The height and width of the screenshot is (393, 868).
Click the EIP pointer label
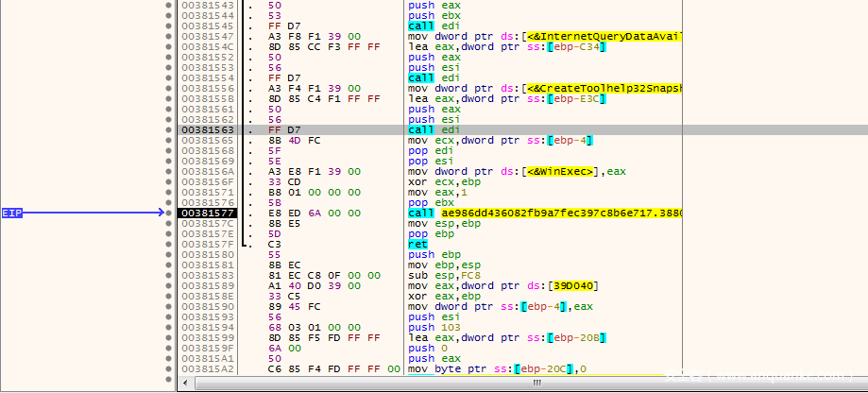point(11,214)
